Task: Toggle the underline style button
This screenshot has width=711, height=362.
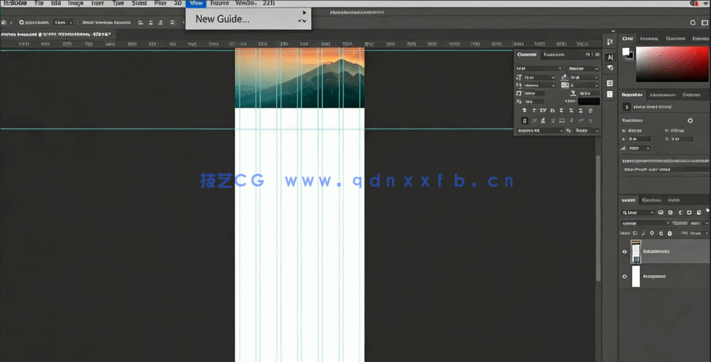Action: pos(580,110)
